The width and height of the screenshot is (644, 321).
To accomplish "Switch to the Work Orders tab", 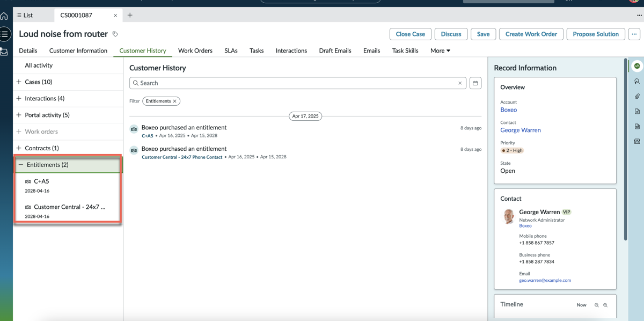I will 195,50.
